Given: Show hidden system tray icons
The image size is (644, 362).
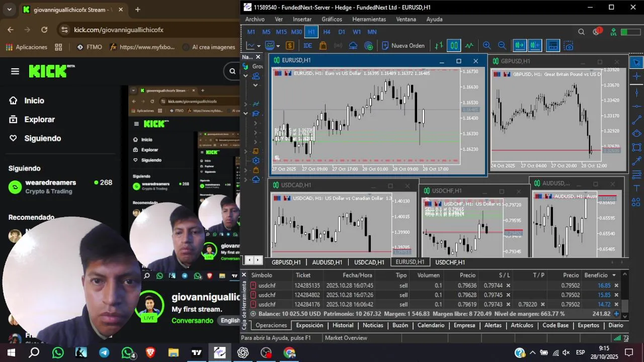Looking at the screenshot, I should click(x=532, y=352).
